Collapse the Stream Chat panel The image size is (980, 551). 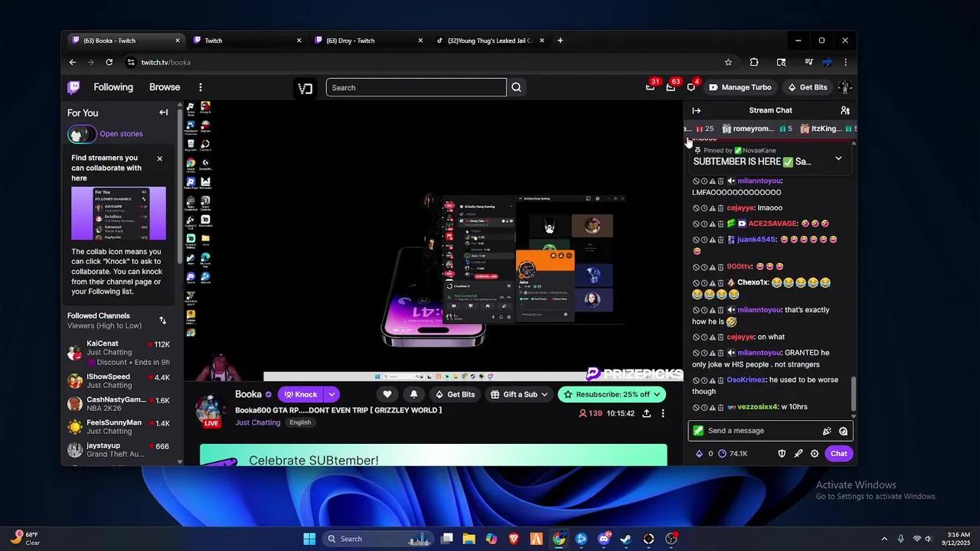696,110
